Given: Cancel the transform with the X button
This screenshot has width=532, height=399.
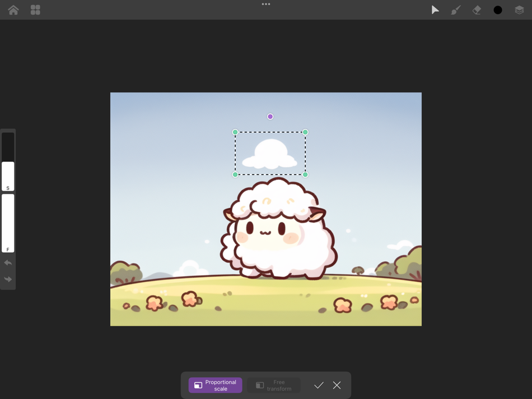Looking at the screenshot, I should [337, 385].
